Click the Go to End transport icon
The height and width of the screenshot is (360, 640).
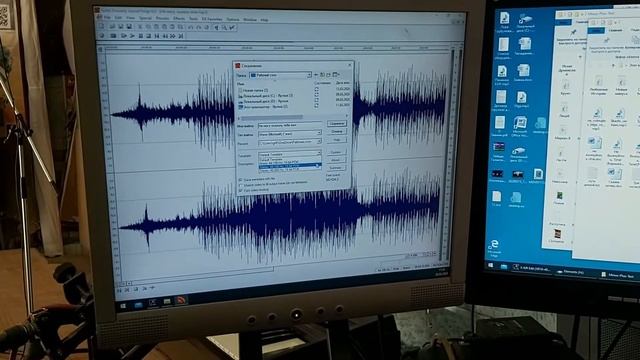coord(181,36)
